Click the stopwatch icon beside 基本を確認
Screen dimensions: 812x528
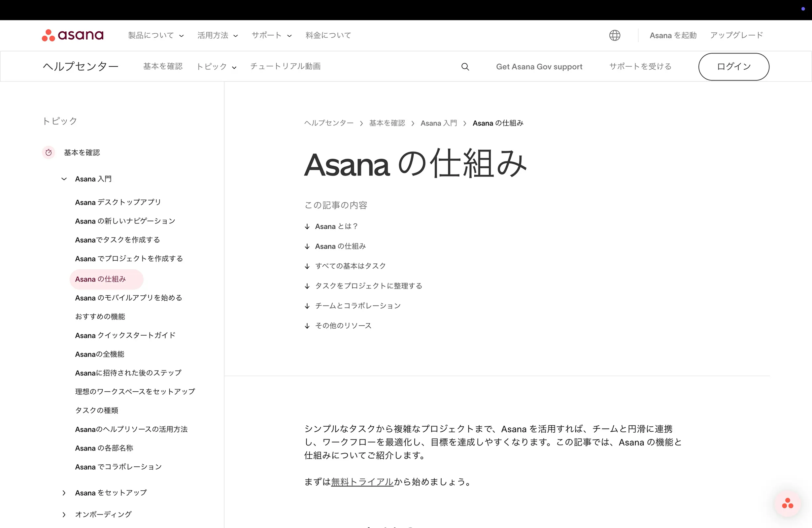coord(49,152)
